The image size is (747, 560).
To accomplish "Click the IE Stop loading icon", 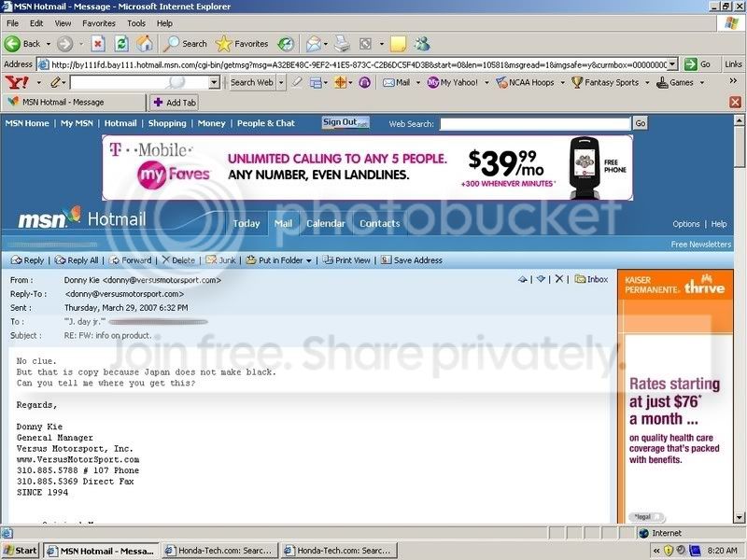I will 99,44.
